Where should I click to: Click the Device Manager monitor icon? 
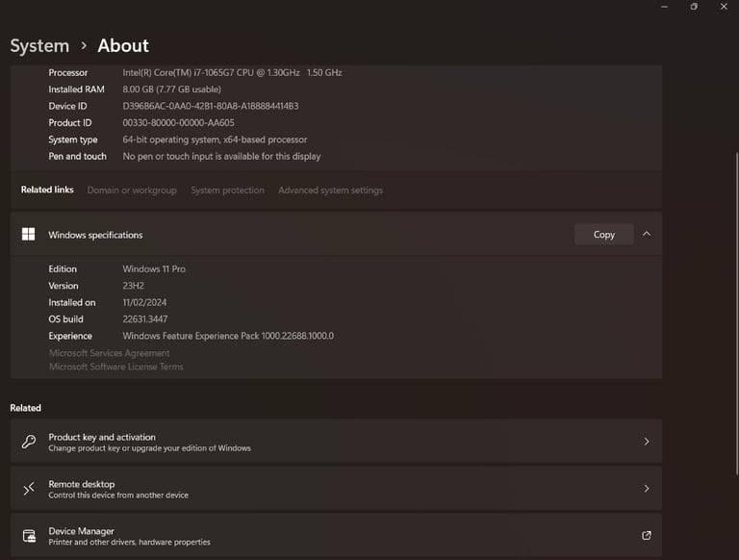click(x=29, y=536)
